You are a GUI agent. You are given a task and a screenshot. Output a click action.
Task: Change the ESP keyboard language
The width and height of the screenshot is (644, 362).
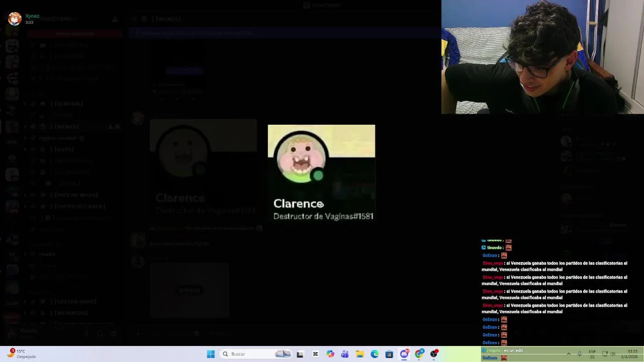(592, 354)
